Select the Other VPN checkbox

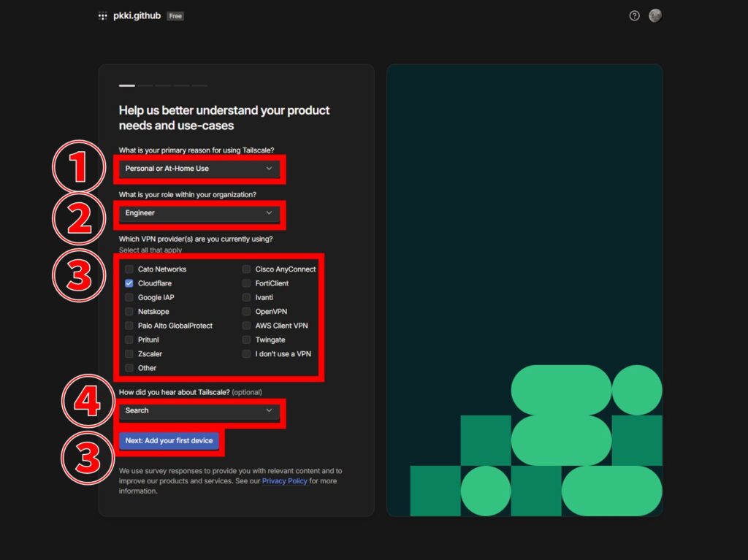129,368
